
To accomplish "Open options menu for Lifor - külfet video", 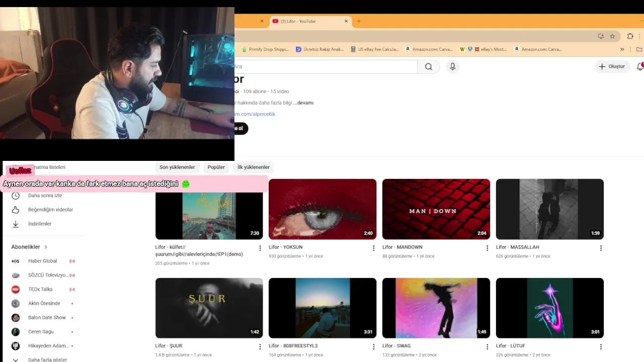I will 260,248.
